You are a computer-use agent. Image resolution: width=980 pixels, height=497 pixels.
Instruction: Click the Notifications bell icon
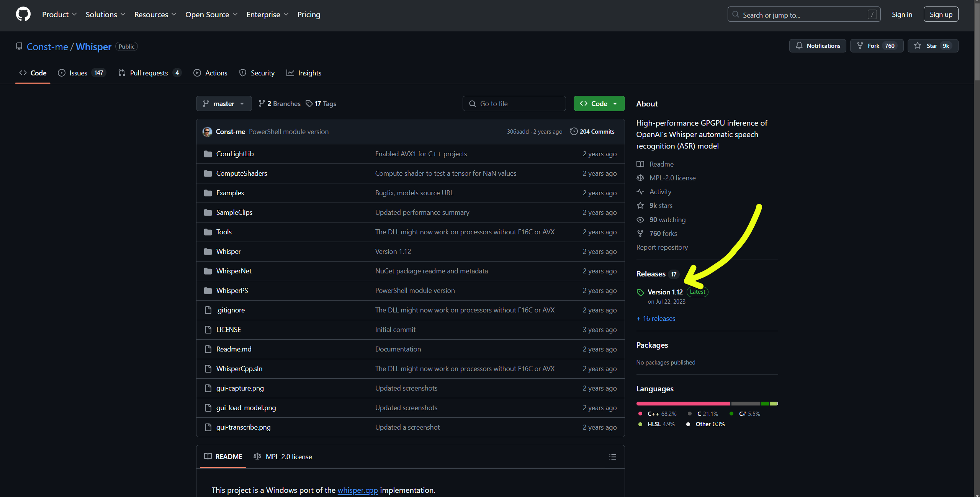(799, 46)
